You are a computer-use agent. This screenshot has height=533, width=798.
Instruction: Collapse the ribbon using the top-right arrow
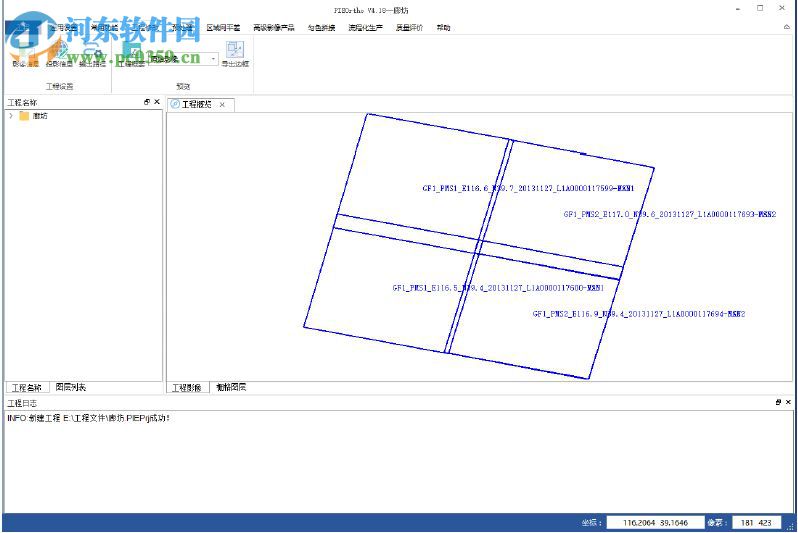click(x=786, y=27)
